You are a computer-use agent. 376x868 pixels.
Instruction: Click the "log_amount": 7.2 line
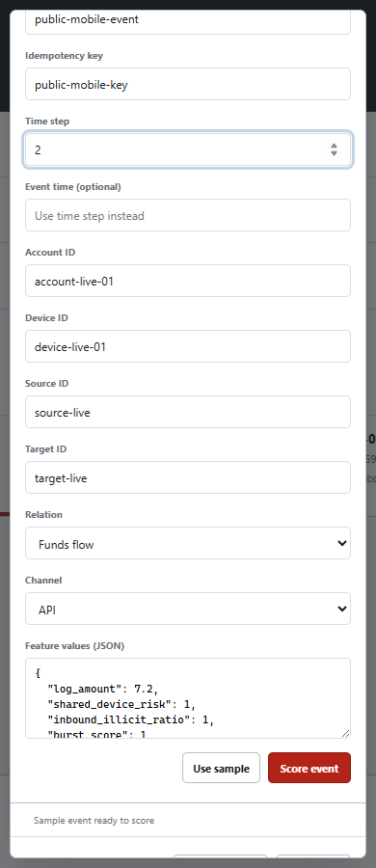pos(103,689)
